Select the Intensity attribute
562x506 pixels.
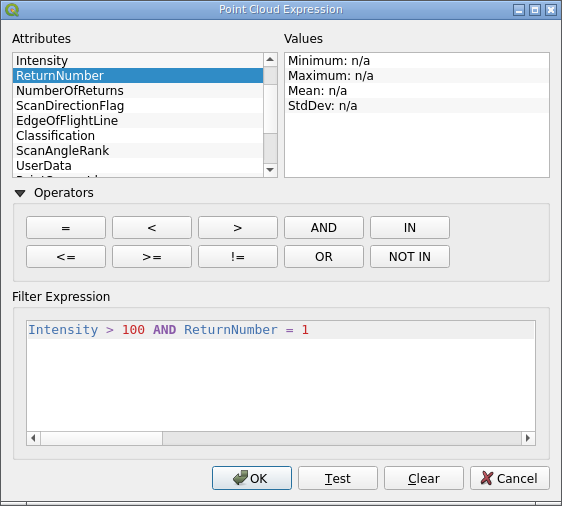tap(138, 61)
